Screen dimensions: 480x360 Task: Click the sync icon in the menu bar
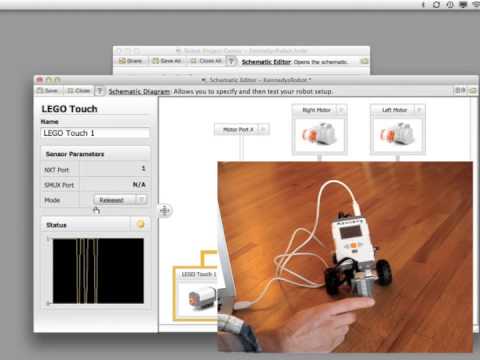[436, 5]
